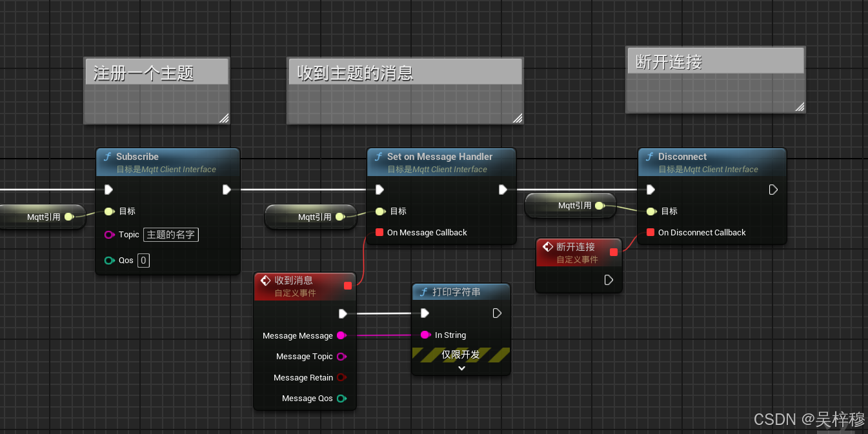Select the 断开连接 custom event node title
The image size is (868, 434).
576,247
